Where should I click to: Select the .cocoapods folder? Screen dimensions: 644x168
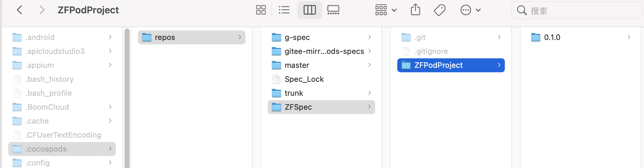[x=62, y=149]
